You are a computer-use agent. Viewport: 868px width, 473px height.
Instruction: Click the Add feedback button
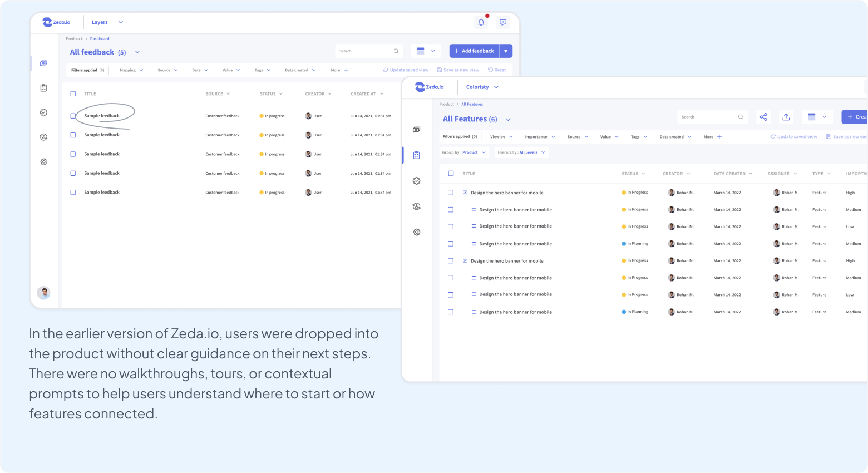[x=474, y=51]
